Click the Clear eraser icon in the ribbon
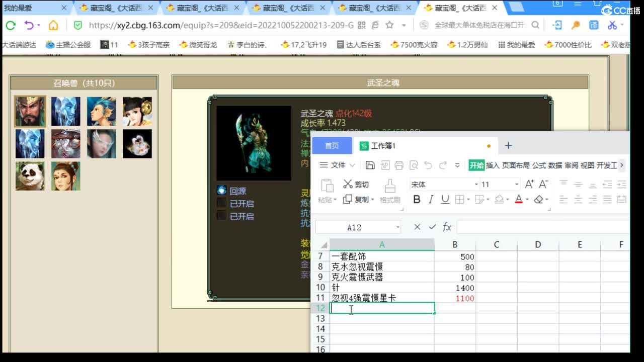Screen dimensions: 644x362 pos(539,200)
